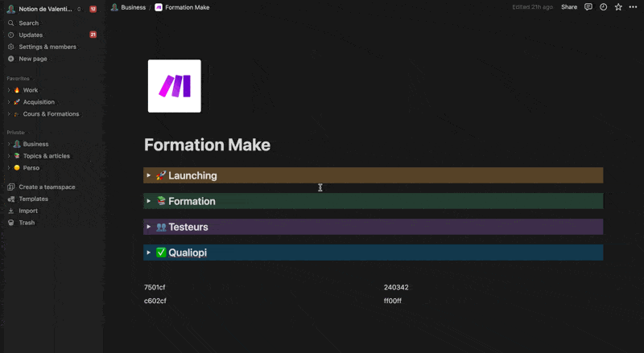This screenshot has width=644, height=353.
Task: Click the rocket emoji next to Acquisition
Action: [x=17, y=102]
